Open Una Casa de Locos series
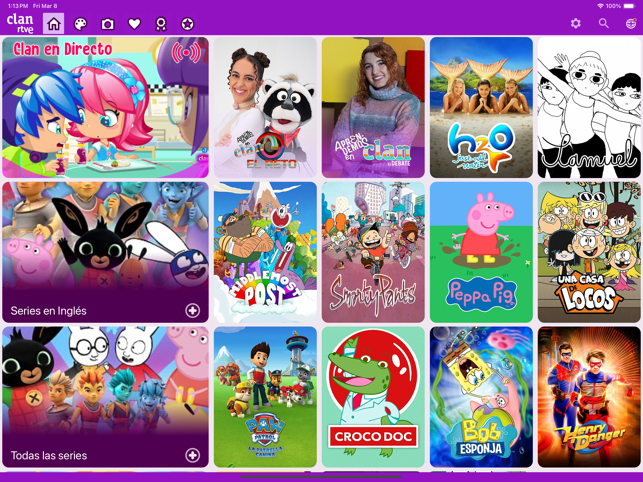 pyautogui.click(x=589, y=252)
